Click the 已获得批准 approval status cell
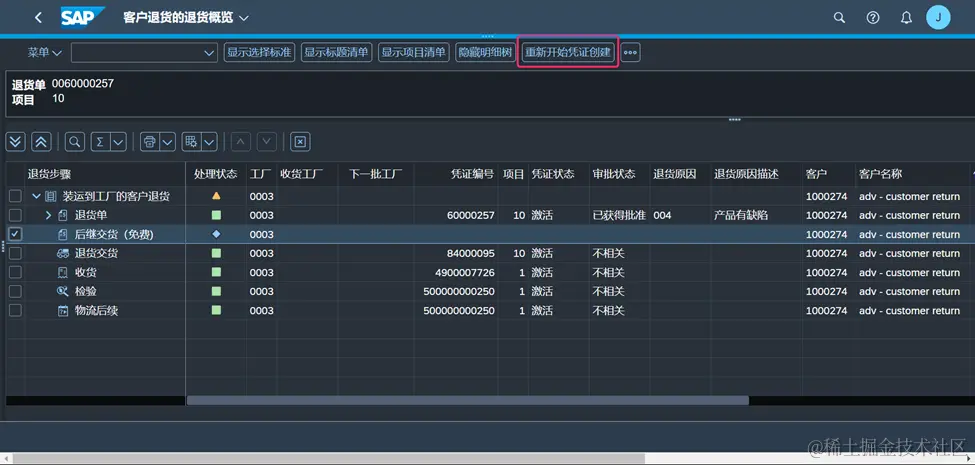The height and width of the screenshot is (465, 975). pyautogui.click(x=619, y=215)
